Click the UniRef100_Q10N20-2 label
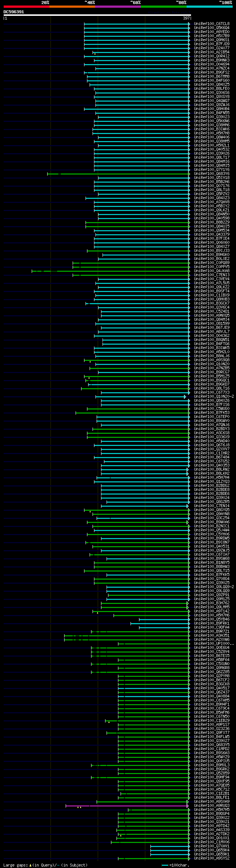 point(214,397)
